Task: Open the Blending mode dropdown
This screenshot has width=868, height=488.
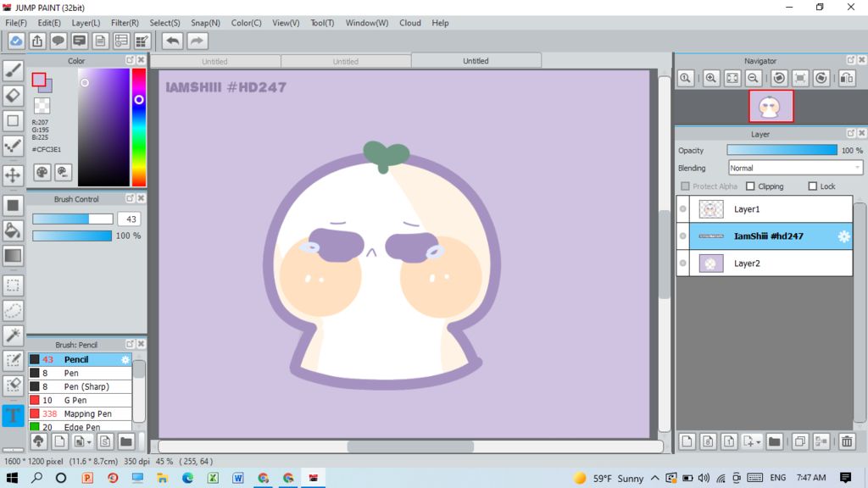Action: (x=795, y=169)
